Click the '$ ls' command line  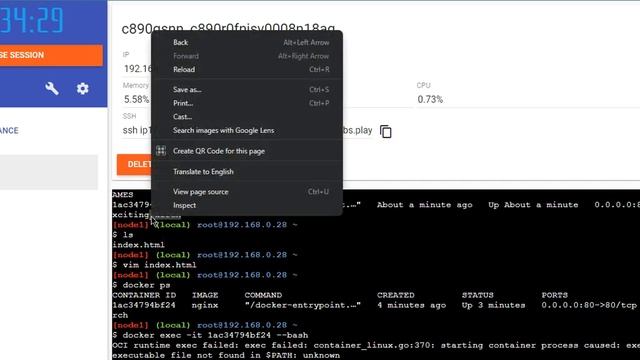(x=123, y=235)
